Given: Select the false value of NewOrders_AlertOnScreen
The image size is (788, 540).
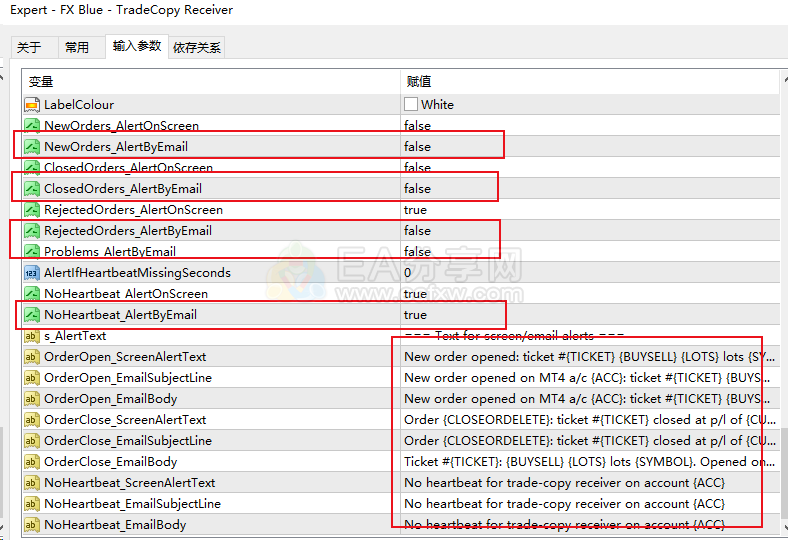Looking at the screenshot, I should (x=417, y=126).
